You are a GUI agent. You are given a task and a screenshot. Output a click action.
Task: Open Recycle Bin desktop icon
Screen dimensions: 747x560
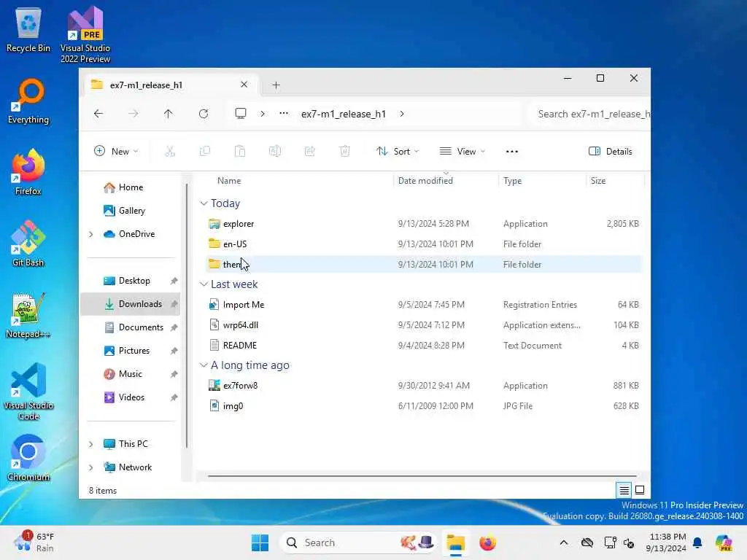pyautogui.click(x=28, y=30)
